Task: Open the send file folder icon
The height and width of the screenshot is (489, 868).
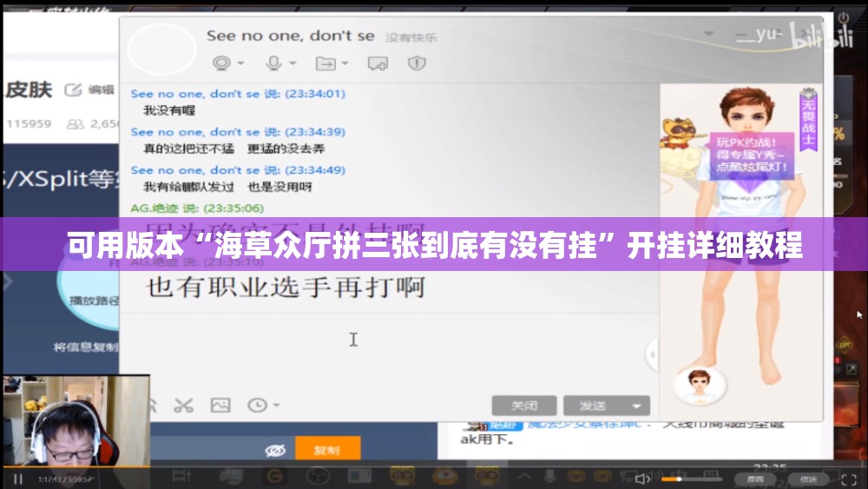Action: click(x=325, y=63)
